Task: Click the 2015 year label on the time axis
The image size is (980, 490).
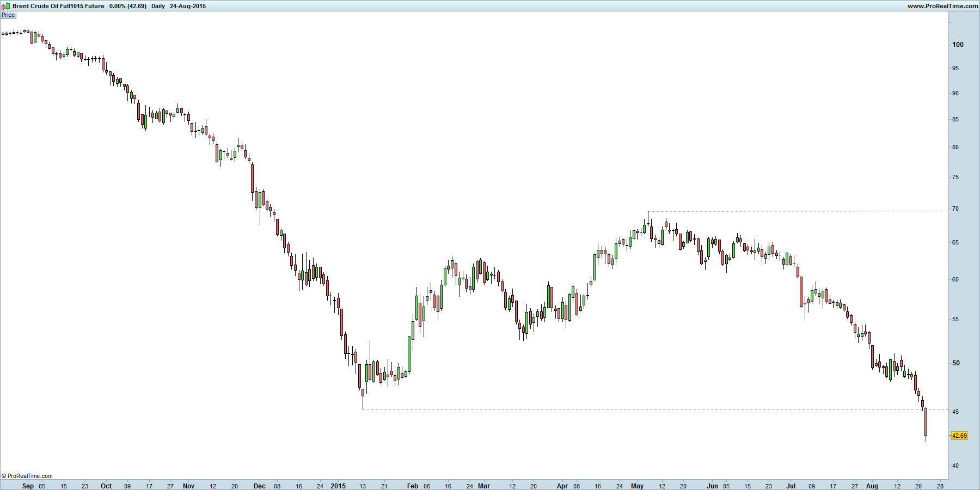Action: point(338,486)
